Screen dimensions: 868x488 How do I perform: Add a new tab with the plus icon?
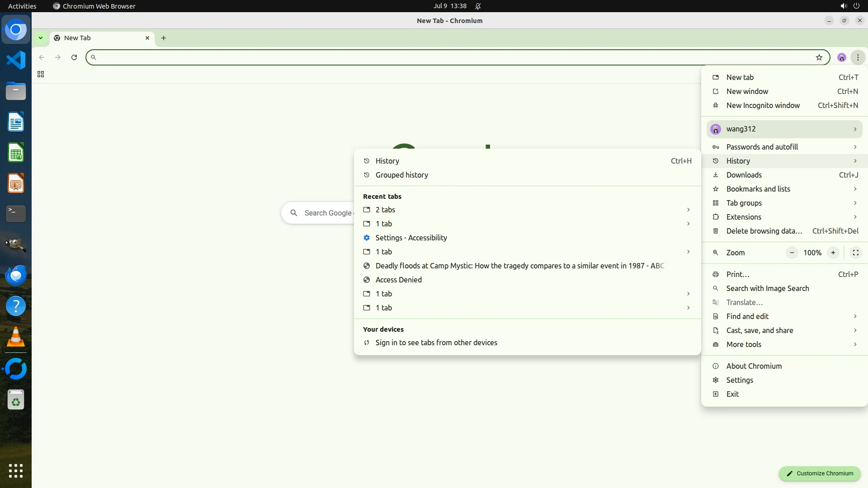pos(164,38)
